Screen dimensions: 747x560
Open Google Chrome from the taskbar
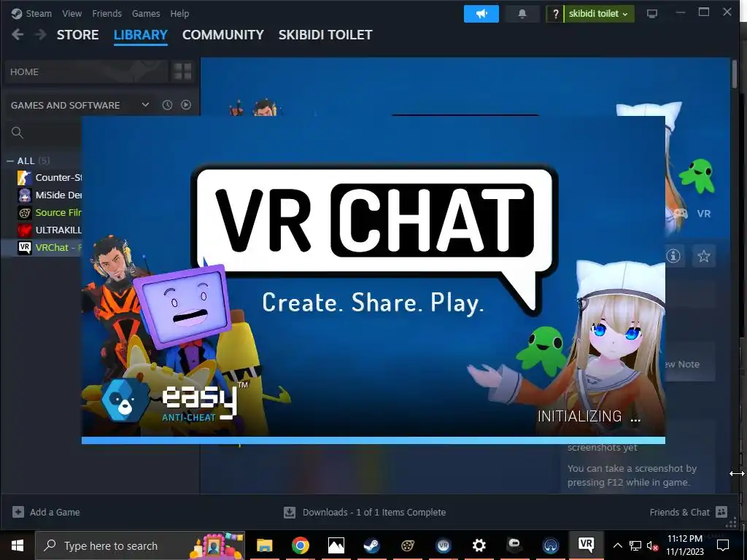click(301, 545)
